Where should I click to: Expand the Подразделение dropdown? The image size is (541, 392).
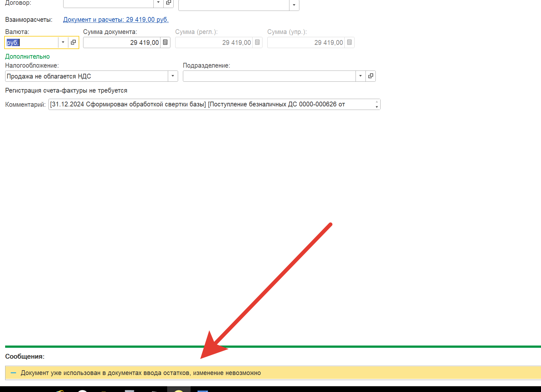[360, 76]
